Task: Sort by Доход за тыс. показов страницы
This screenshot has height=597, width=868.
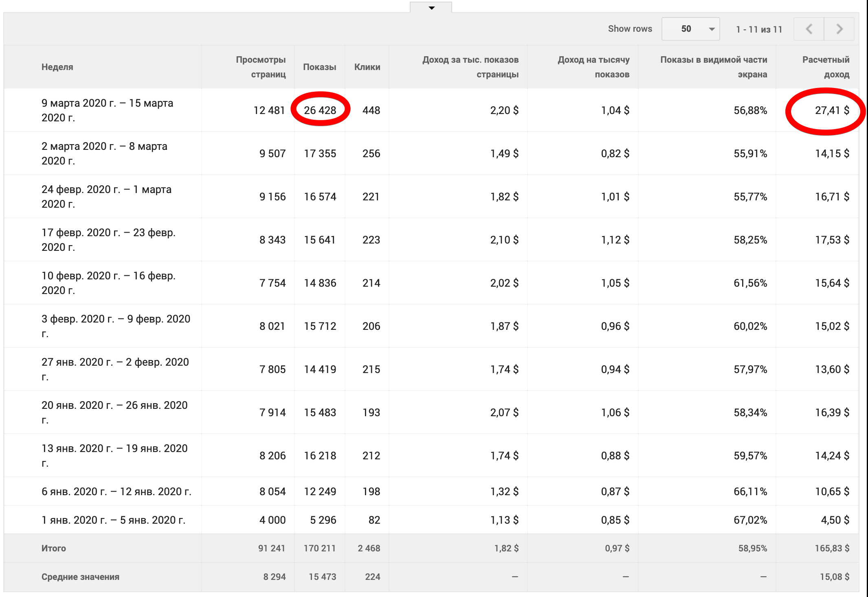Action: pos(470,67)
